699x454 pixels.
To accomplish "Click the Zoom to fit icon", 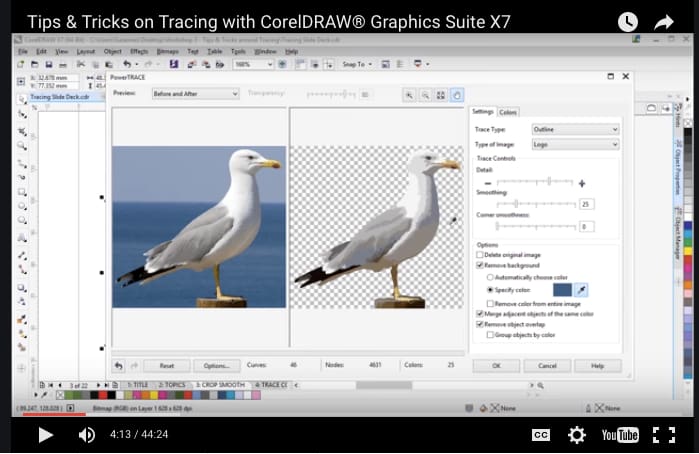I will point(440,95).
